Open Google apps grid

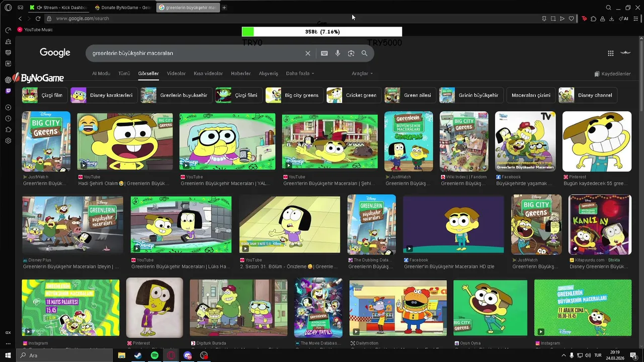(610, 53)
